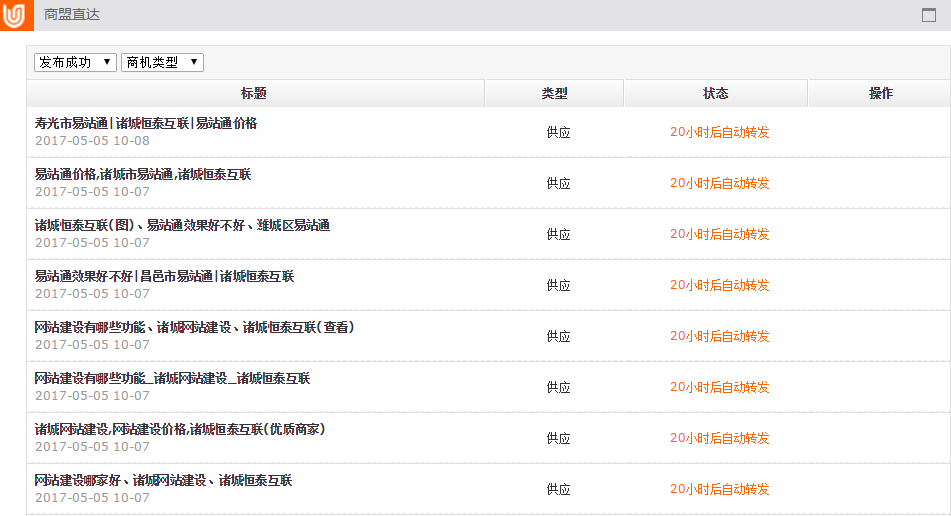The height and width of the screenshot is (516, 951).
Task: Click the 标题 column header
Action: (254, 93)
